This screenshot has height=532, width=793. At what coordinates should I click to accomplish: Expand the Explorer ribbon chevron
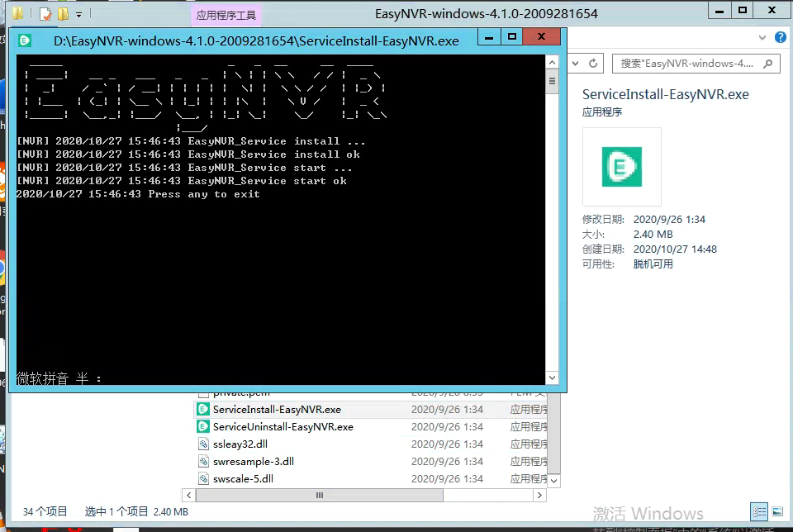[x=762, y=37]
